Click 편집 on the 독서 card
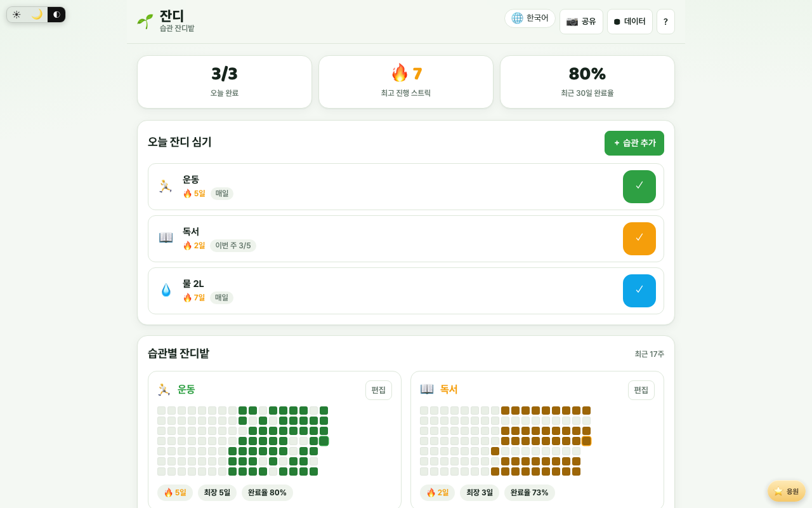The height and width of the screenshot is (508, 812). click(x=641, y=390)
